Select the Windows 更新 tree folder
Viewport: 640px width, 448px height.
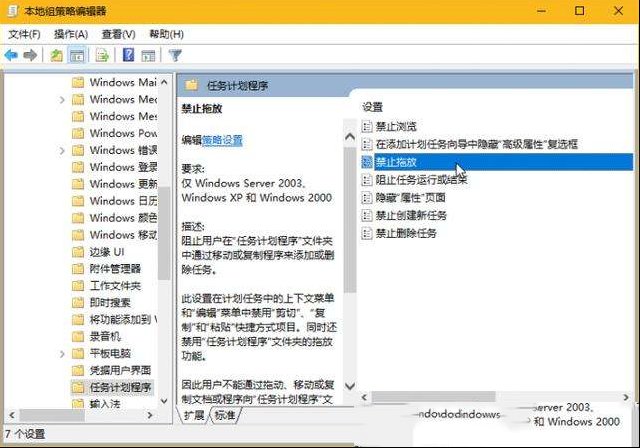pos(123,184)
